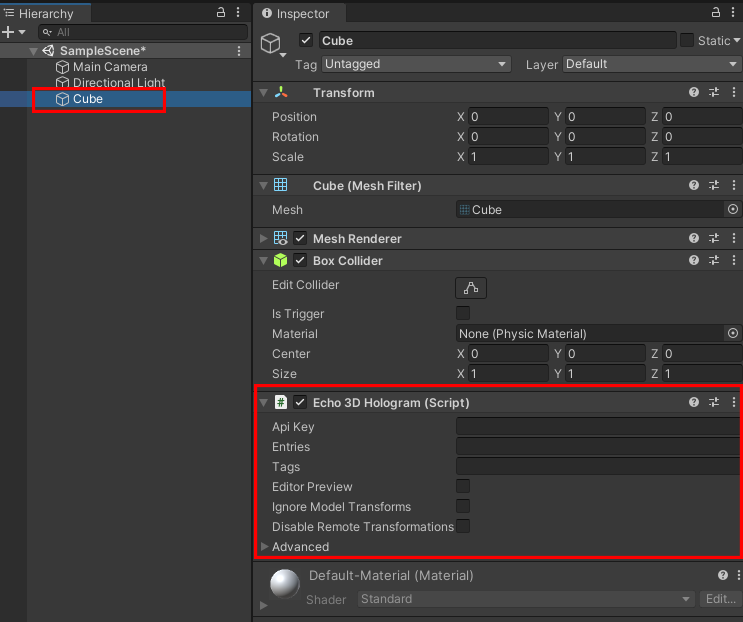Viewport: 743px width, 622px height.
Task: Open the Hierarchy panel kebab menu
Action: pos(238,12)
